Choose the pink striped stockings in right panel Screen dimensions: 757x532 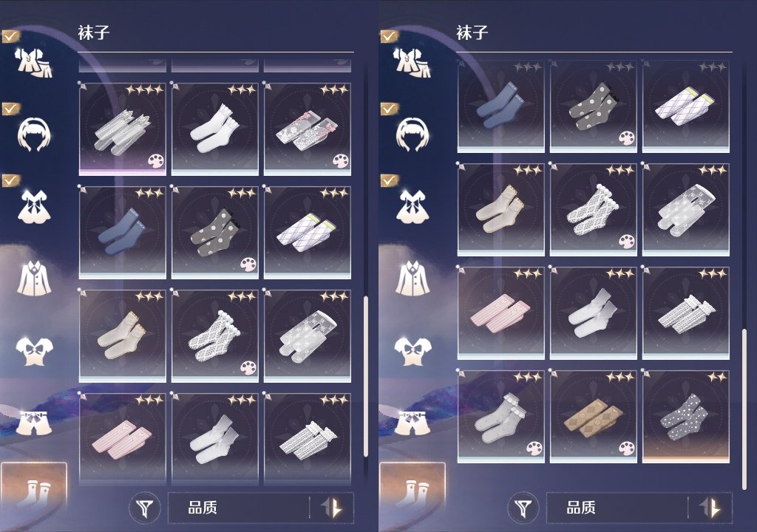tap(501, 313)
